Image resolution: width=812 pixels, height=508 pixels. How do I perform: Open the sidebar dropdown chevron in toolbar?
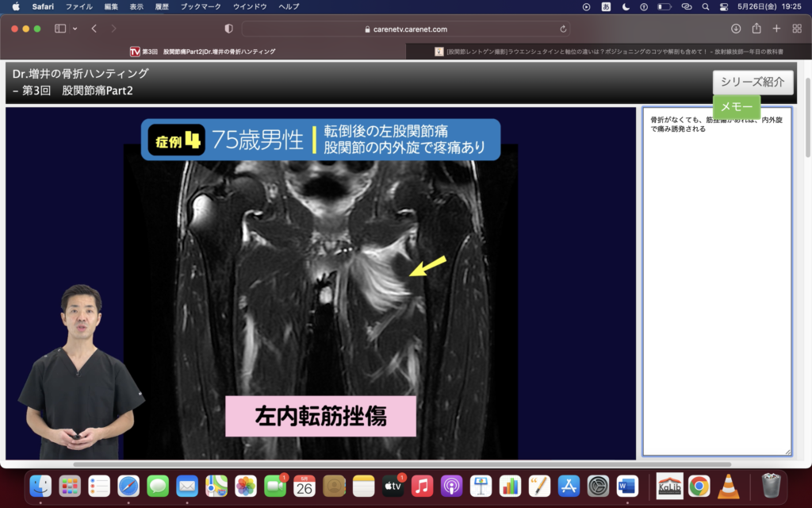75,29
